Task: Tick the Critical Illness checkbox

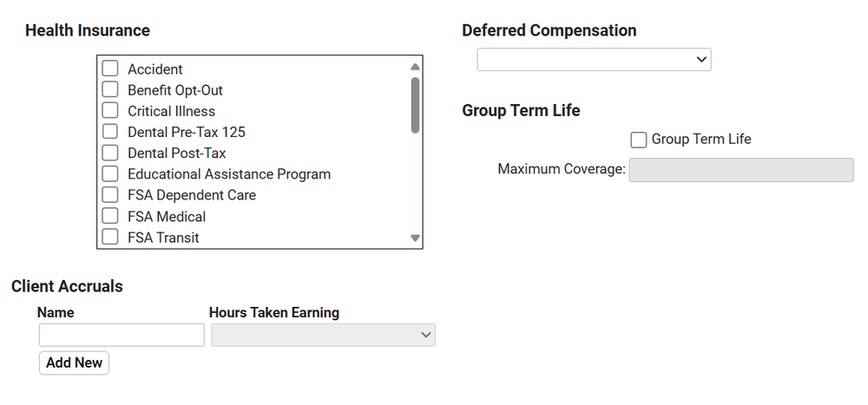Action: point(110,111)
